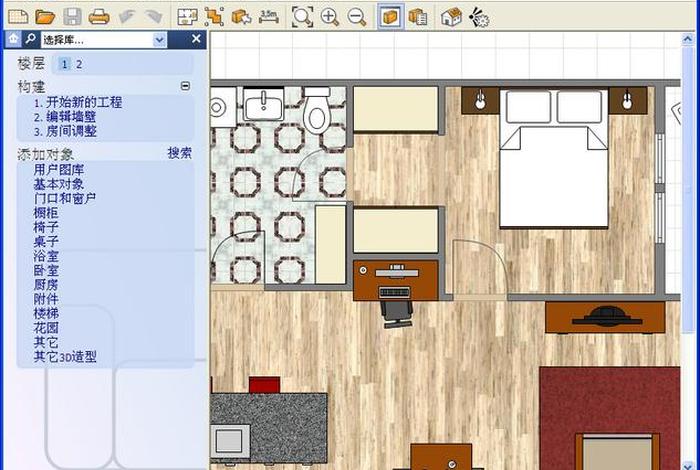The width and height of the screenshot is (700, 470).
Task: Select the bedroom door arc
Action: click(480, 270)
